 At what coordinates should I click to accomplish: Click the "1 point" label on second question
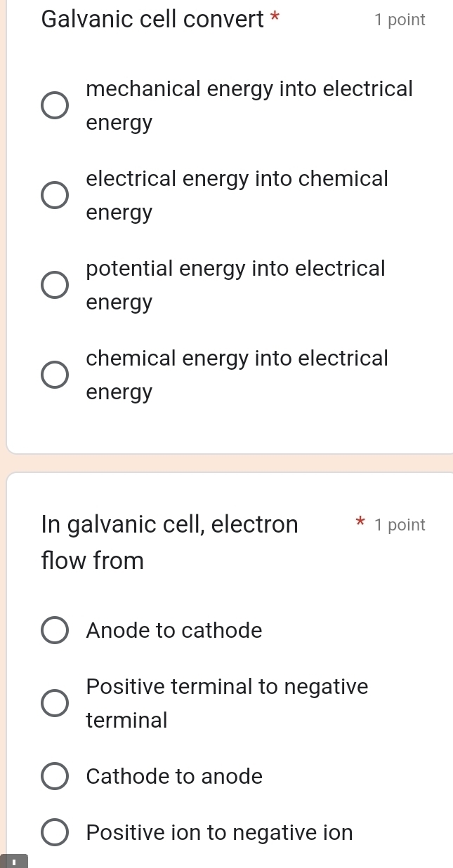400,524
